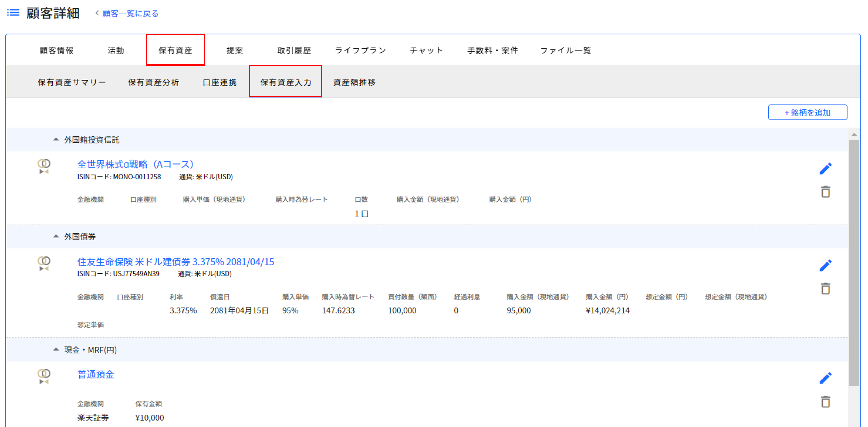Go to the ライフプラン tab
This screenshot has height=427, width=868.
360,51
